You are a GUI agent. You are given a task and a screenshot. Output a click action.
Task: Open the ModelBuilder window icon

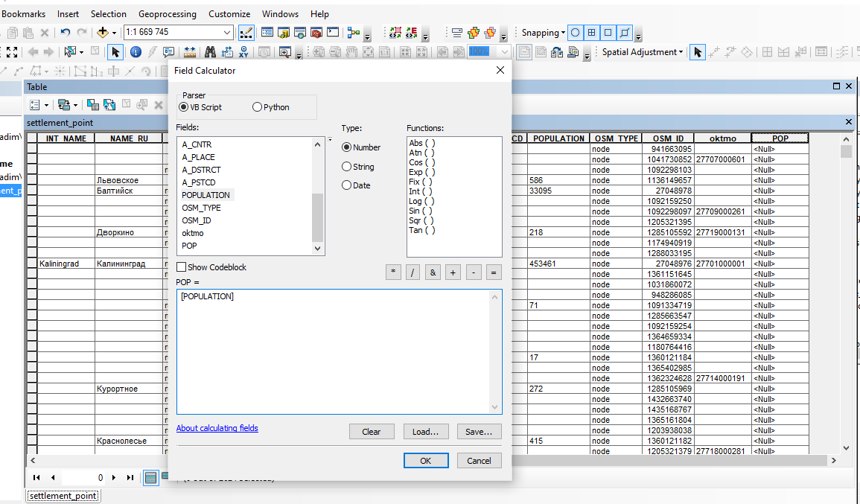(354, 33)
